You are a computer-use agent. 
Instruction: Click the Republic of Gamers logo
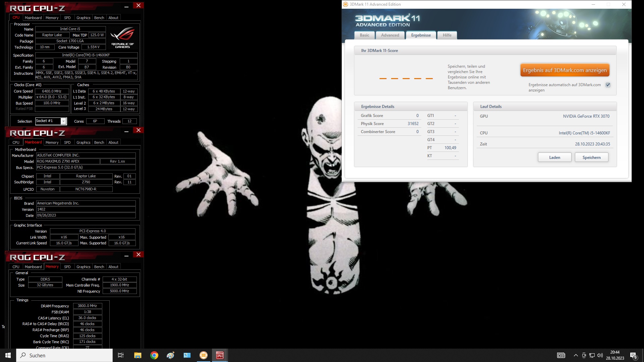122,38
